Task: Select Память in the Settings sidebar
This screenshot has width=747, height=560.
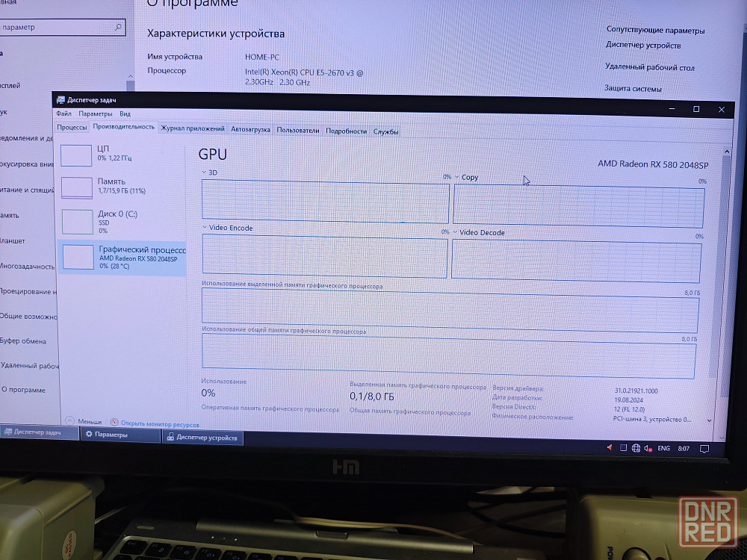Action: 10,216
